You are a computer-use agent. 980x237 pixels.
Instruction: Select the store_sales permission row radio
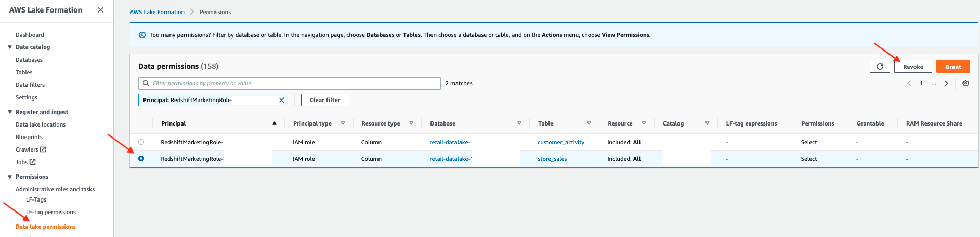point(141,159)
